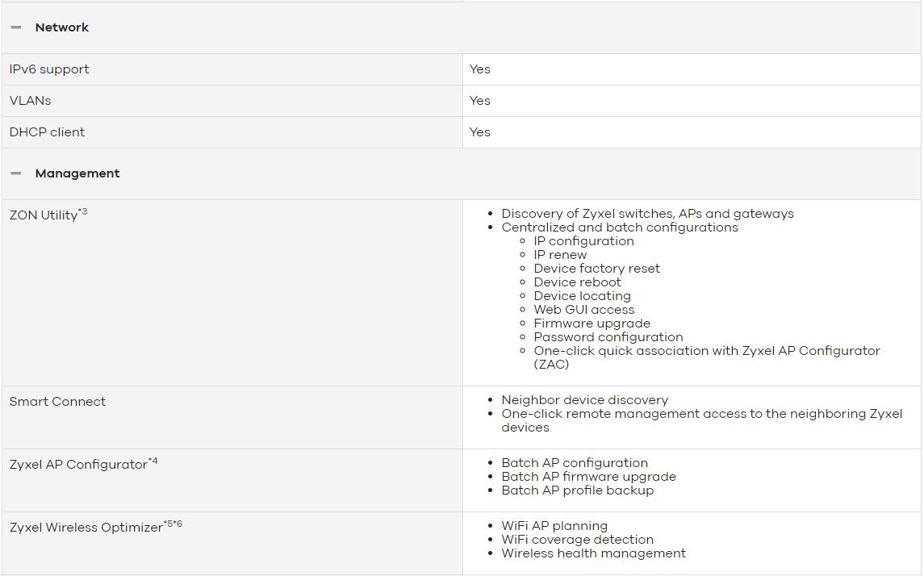
Task: Click 'Batch AP profile backup' bullet
Action: [578, 490]
